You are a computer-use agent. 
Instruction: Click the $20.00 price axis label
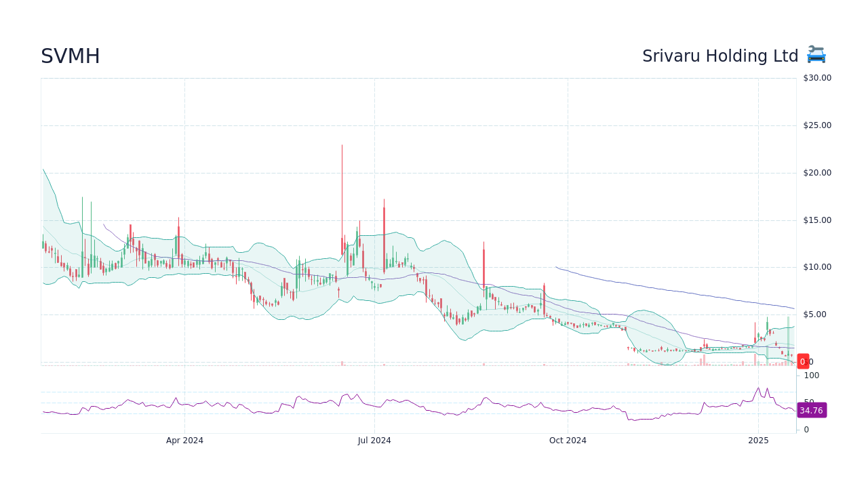click(x=817, y=173)
